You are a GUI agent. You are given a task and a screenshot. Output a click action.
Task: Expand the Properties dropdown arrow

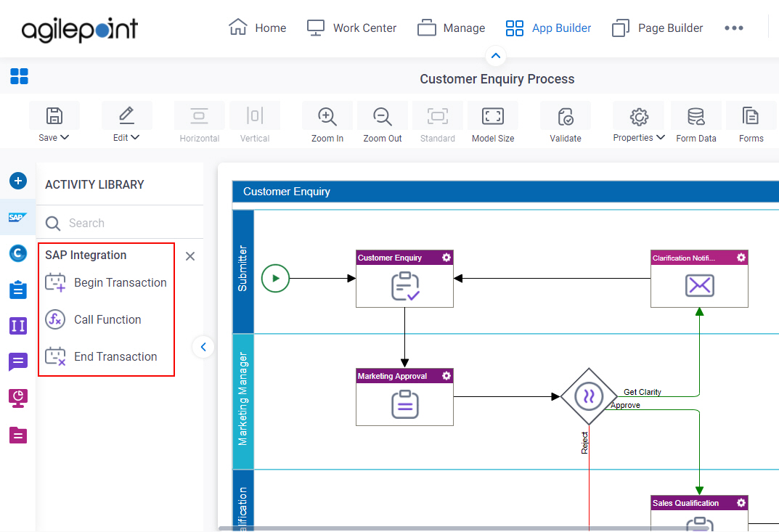(x=661, y=137)
